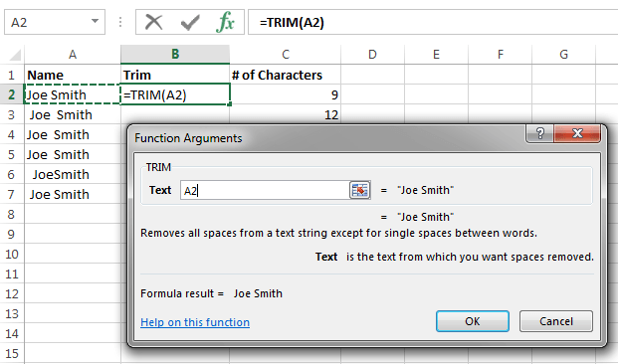Click cell B2 with =TRIM(A2)
The width and height of the screenshot is (618, 364).
pyautogui.click(x=175, y=94)
